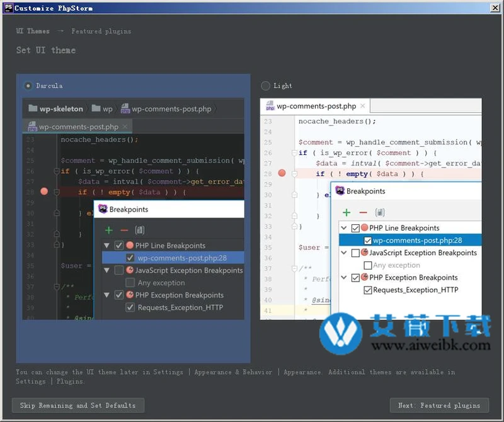Click group-by icon in light Breakpoints toolbar

380,213
